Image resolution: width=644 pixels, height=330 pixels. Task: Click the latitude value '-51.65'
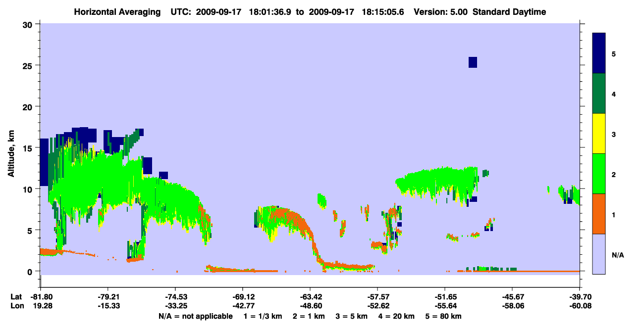pos(445,297)
